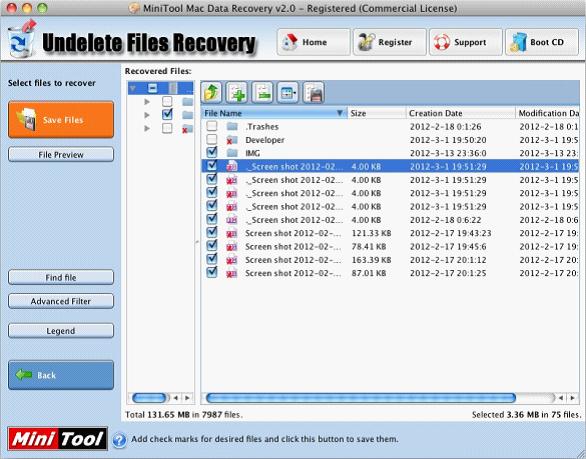Open the view mode toolbar icon
586x459 pixels.
tap(288, 92)
